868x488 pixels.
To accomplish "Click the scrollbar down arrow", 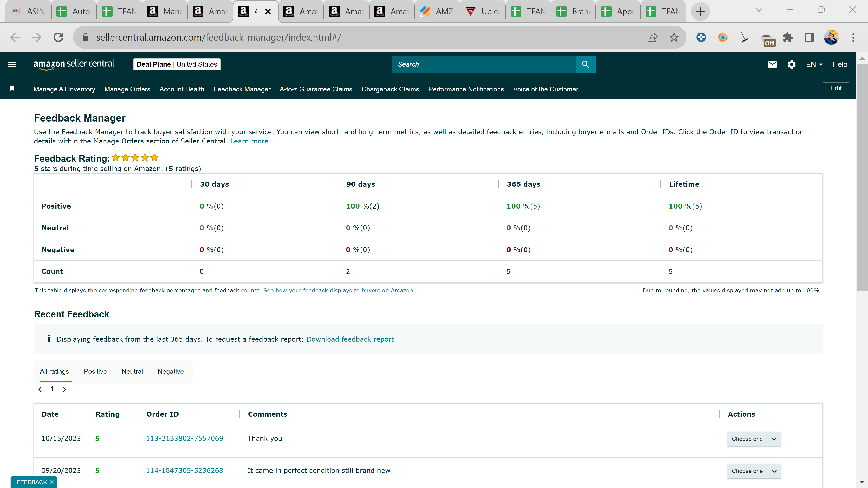I will (x=862, y=482).
